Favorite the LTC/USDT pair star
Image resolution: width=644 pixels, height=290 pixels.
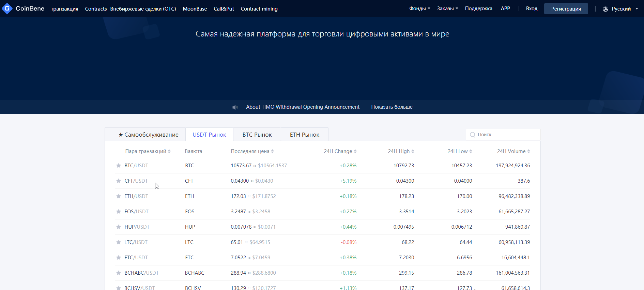pos(119,242)
